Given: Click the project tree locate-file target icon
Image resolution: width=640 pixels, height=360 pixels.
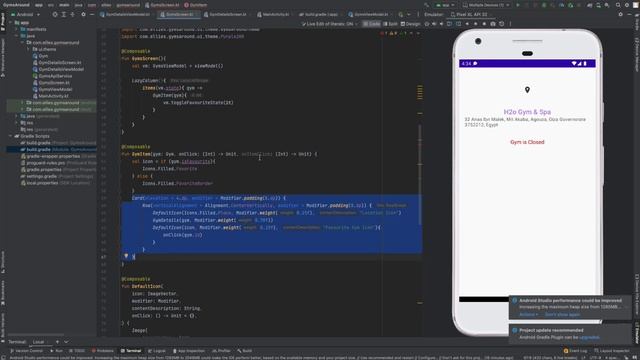Looking at the screenshot, I should point(55,14).
